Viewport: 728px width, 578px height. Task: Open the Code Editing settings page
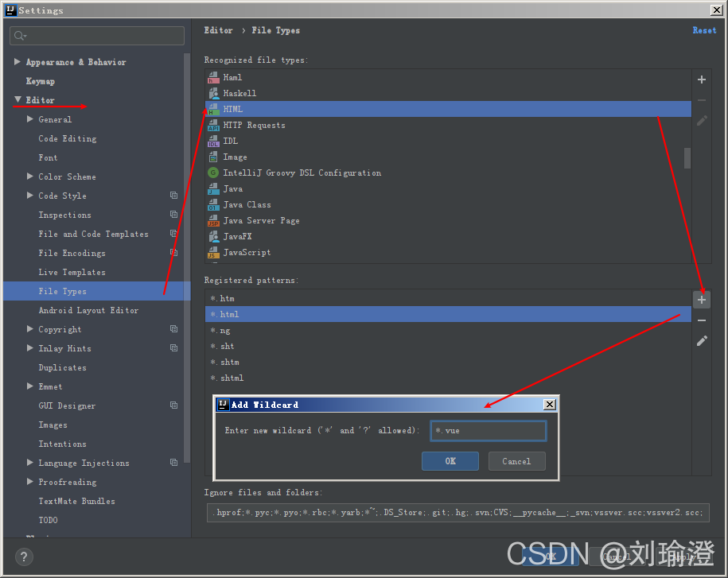click(68, 138)
